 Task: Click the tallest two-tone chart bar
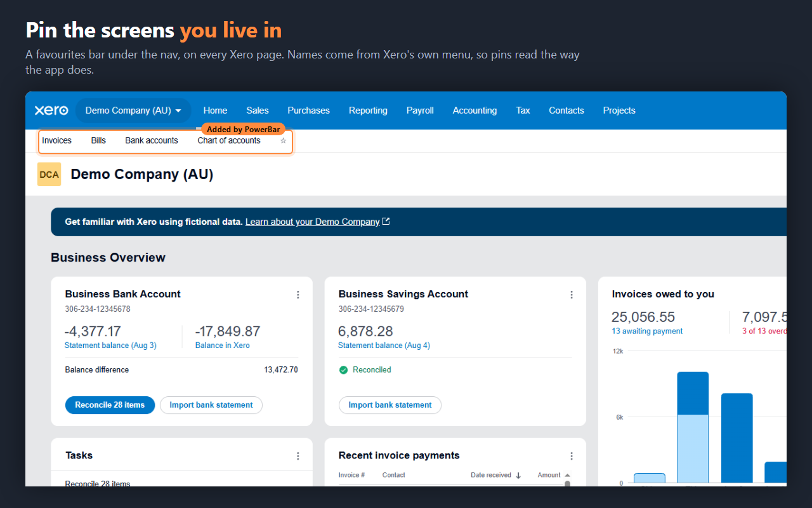click(x=693, y=427)
